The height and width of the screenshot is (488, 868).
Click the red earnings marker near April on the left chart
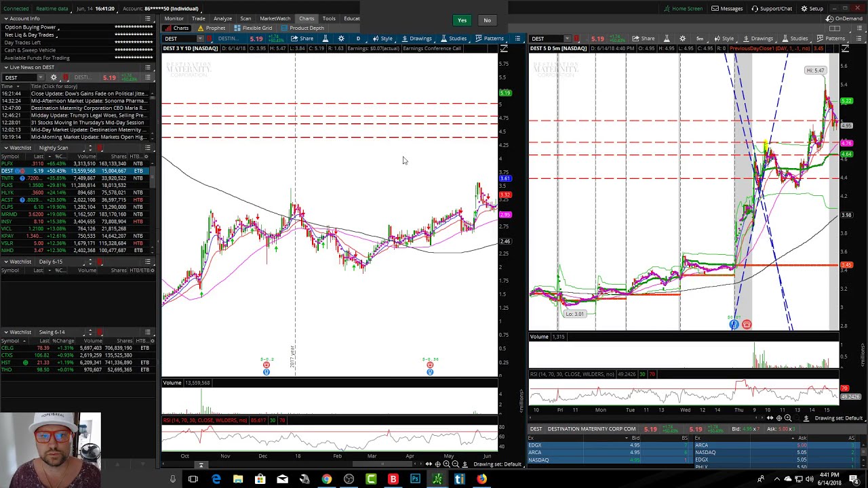(x=429, y=365)
